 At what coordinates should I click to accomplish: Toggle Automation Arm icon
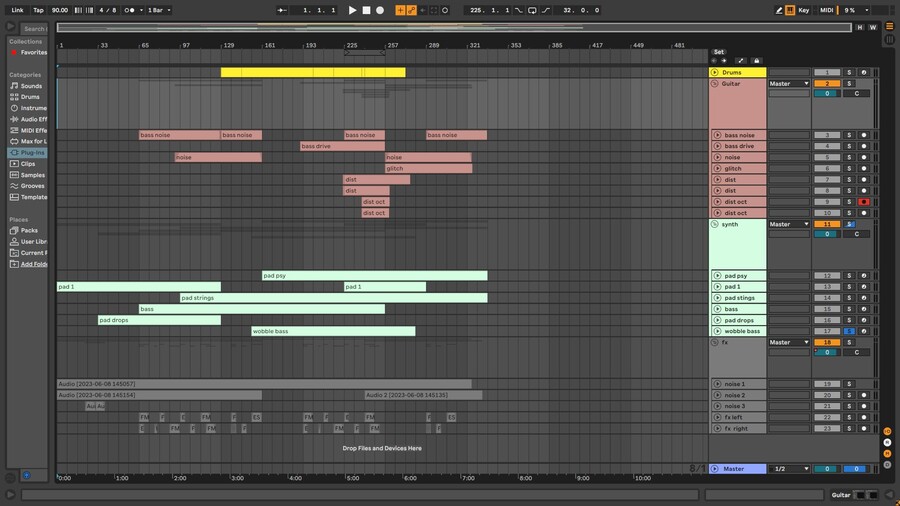pyautogui.click(x=412, y=10)
